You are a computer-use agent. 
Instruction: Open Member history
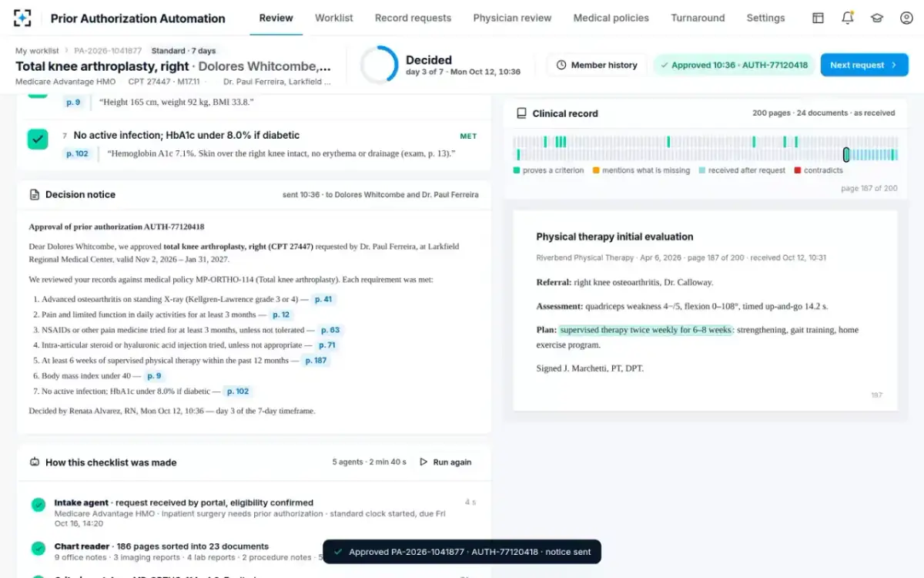[597, 65]
